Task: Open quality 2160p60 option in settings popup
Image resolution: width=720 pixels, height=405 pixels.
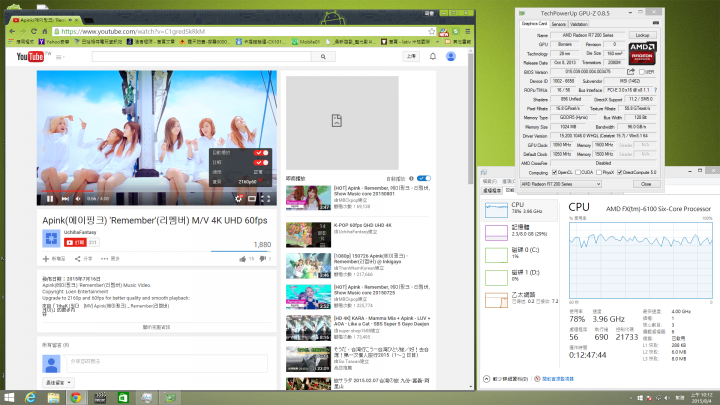Action: pyautogui.click(x=240, y=182)
